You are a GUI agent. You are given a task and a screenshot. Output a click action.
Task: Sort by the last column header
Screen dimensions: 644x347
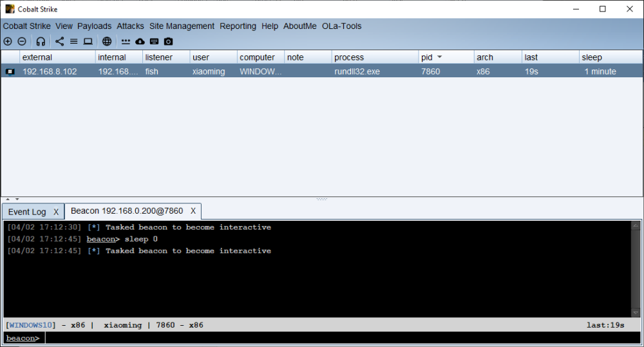pos(551,57)
